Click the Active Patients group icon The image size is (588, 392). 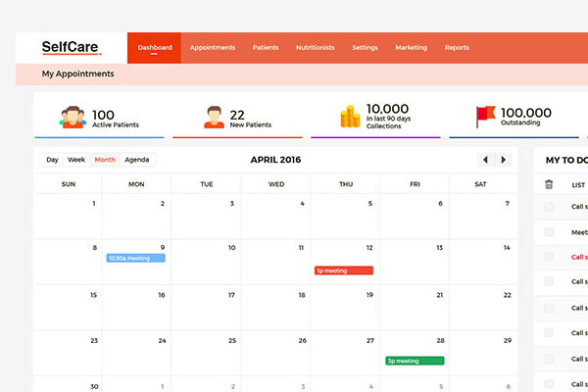[x=72, y=118]
